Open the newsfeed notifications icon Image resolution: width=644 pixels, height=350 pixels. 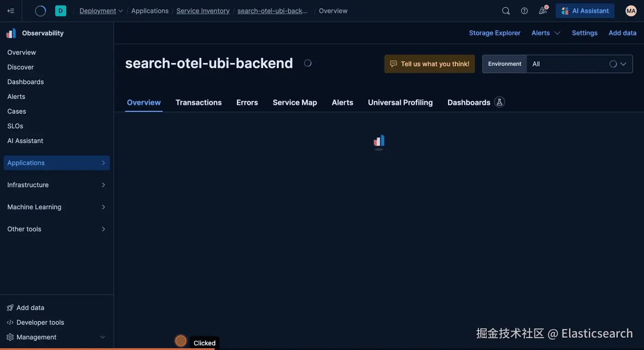pyautogui.click(x=543, y=10)
